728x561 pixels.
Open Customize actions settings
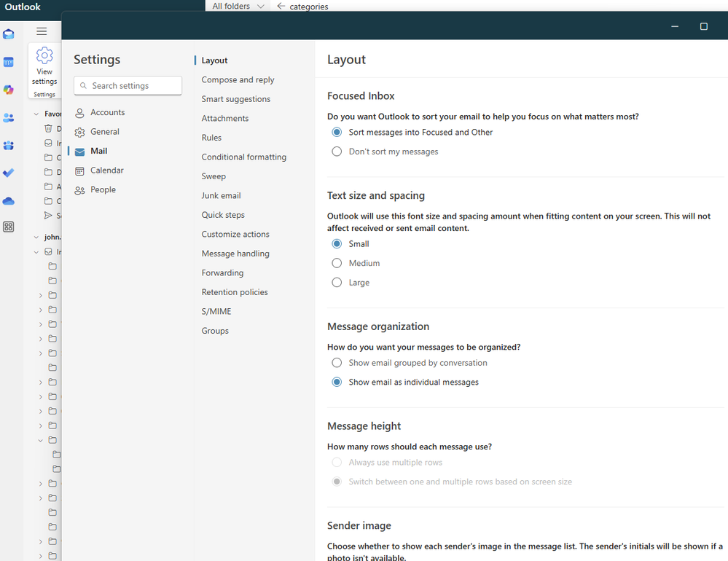235,235
